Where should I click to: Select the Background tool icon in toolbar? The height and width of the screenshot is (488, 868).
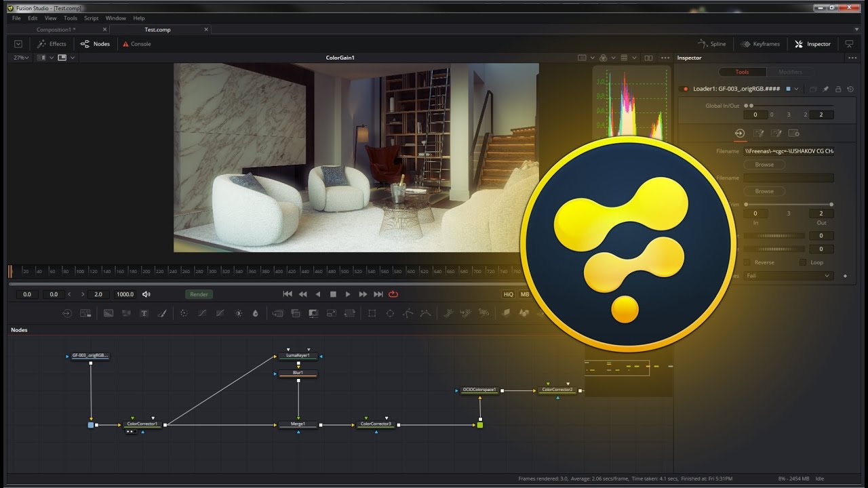[x=108, y=313]
